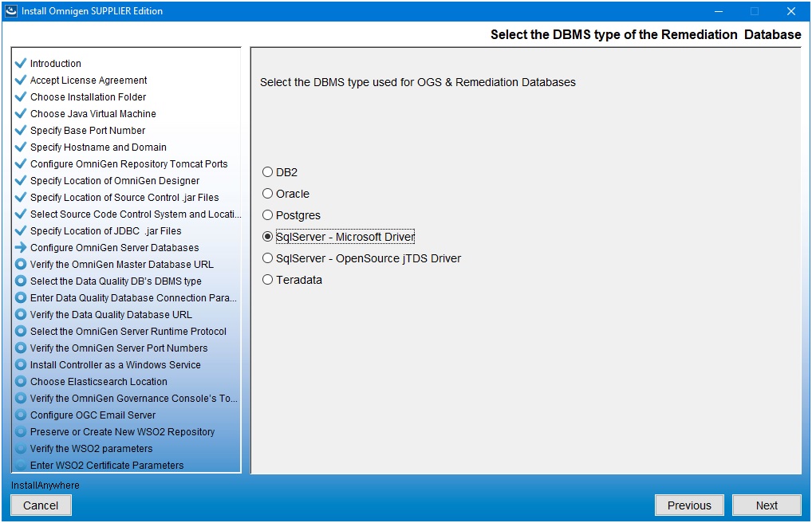Click circle icon beside Select Data Quality DB's DBMS type
The width and height of the screenshot is (812, 523).
pyautogui.click(x=21, y=281)
